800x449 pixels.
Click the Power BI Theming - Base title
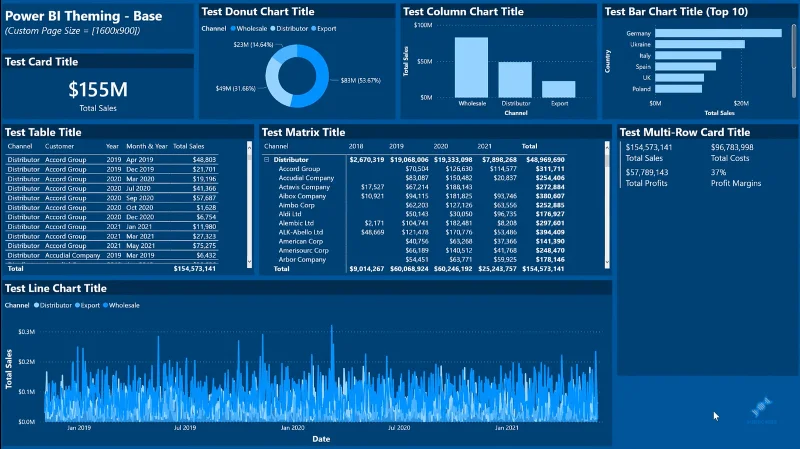point(84,16)
